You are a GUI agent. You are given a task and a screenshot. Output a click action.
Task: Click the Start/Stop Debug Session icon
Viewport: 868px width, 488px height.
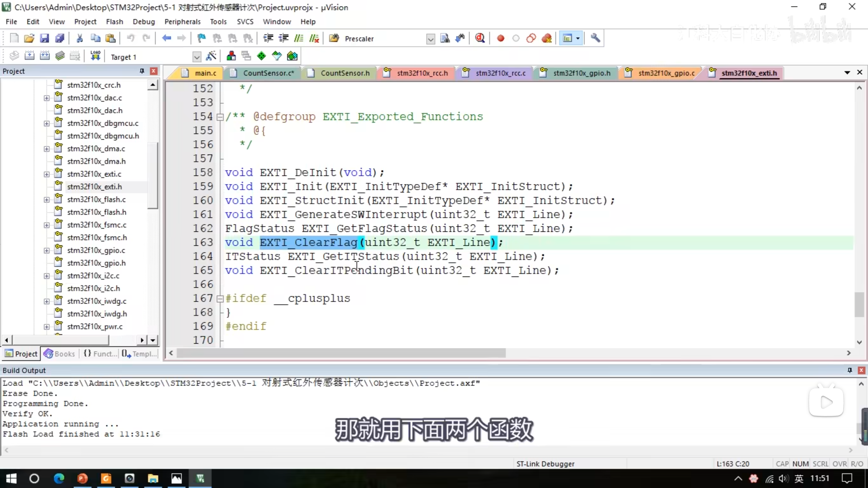(x=480, y=38)
